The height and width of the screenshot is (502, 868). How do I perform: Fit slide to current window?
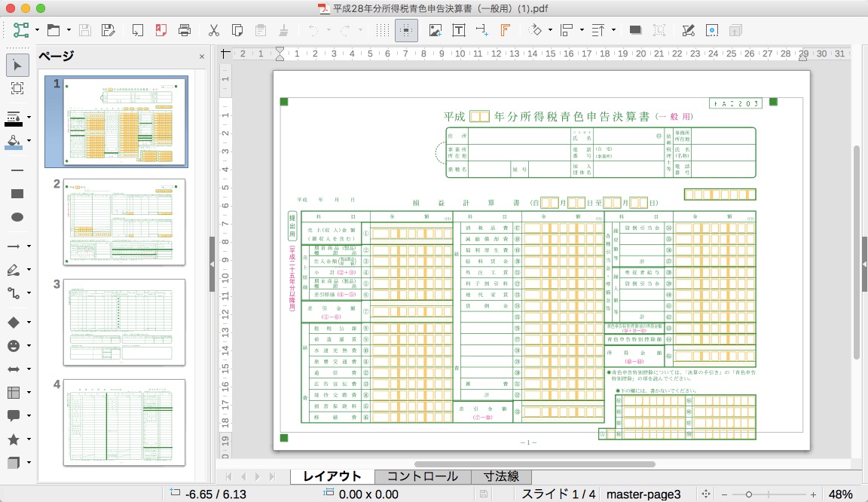706,494
